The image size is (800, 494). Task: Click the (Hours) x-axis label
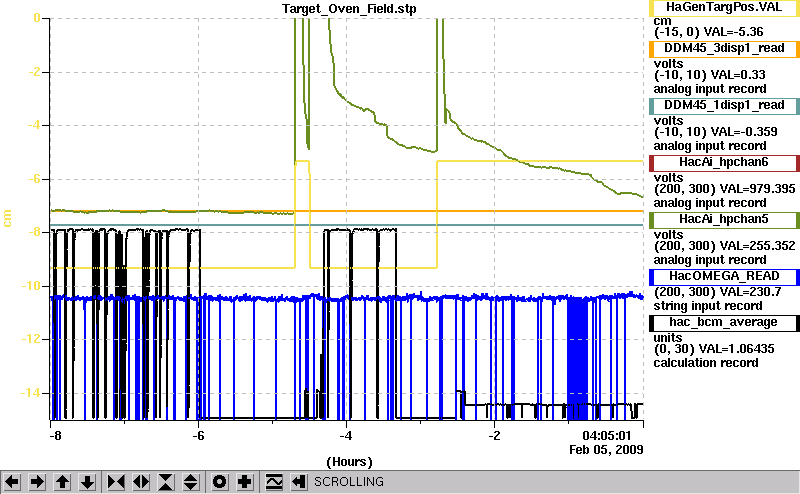tap(349, 462)
